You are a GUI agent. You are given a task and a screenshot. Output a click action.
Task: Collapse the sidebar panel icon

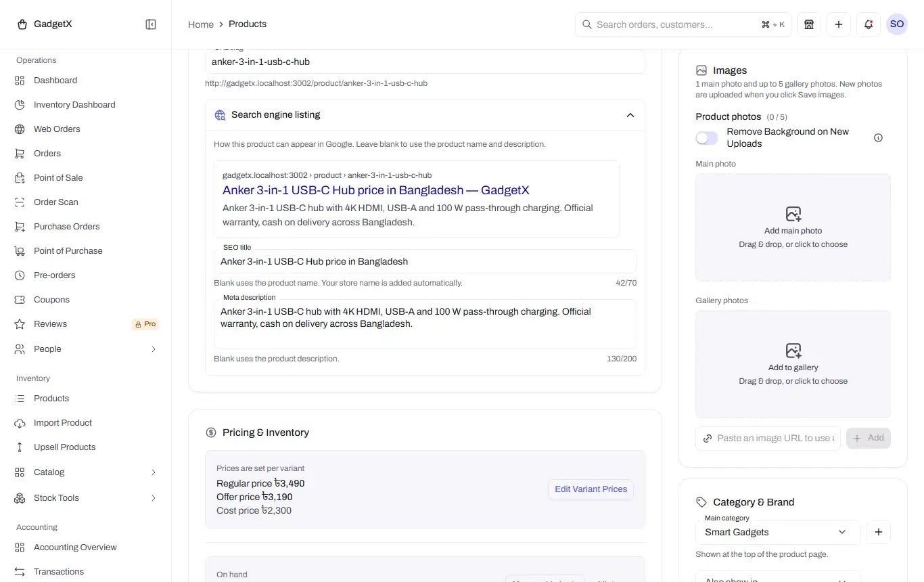tap(151, 24)
